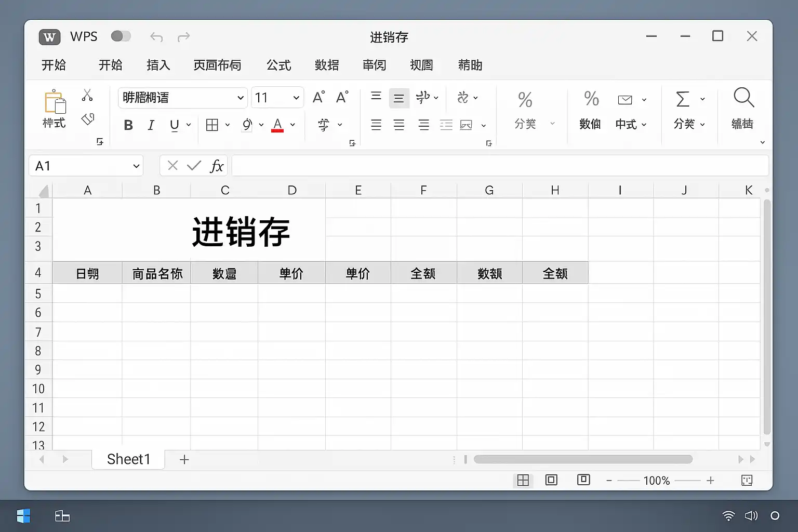798x532 pixels.
Task: Switch to the grid normal view button
Action: (523, 481)
